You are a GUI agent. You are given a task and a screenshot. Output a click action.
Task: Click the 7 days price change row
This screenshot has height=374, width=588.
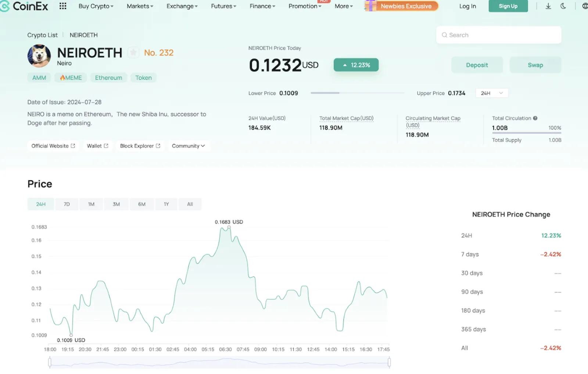coord(511,254)
